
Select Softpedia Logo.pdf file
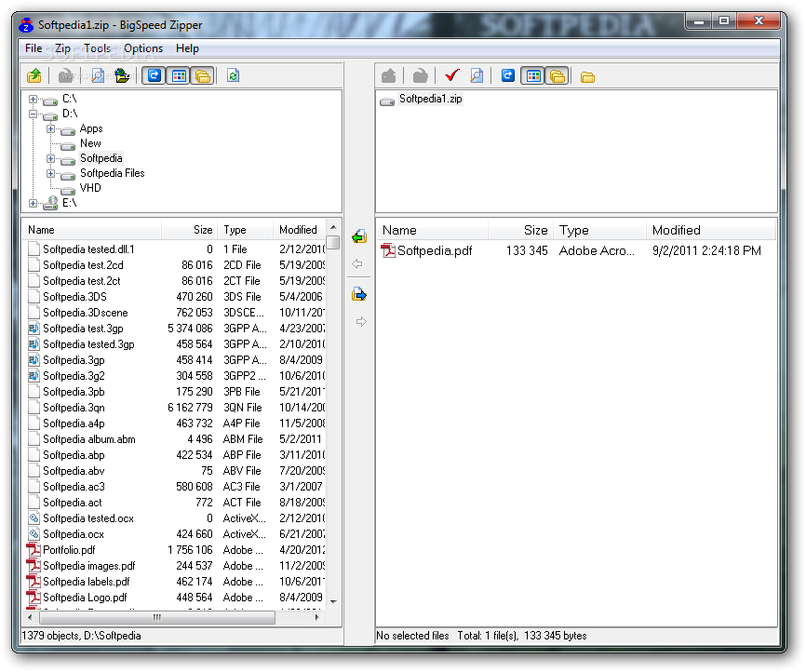click(85, 598)
